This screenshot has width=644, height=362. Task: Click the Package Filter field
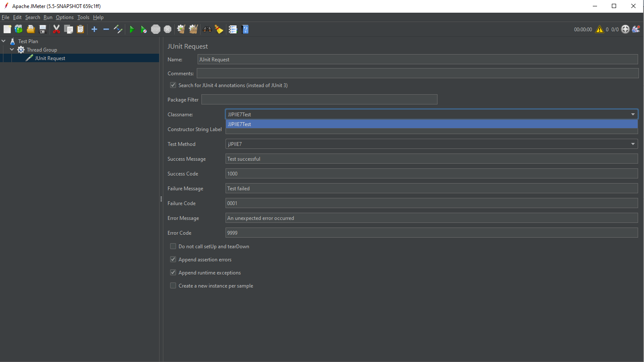click(x=319, y=99)
